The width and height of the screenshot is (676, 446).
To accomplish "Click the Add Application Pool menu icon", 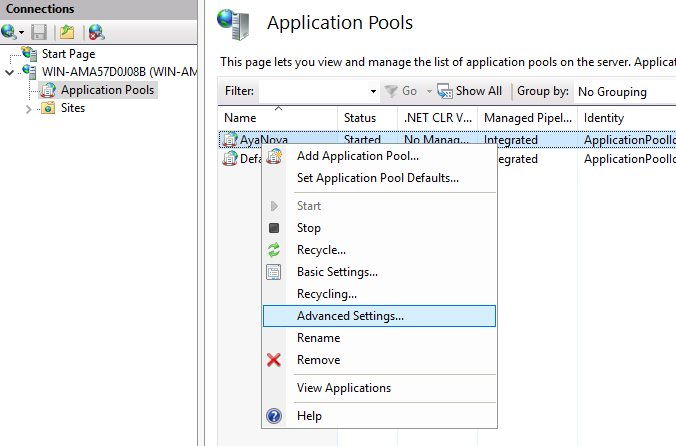I will tap(274, 156).
